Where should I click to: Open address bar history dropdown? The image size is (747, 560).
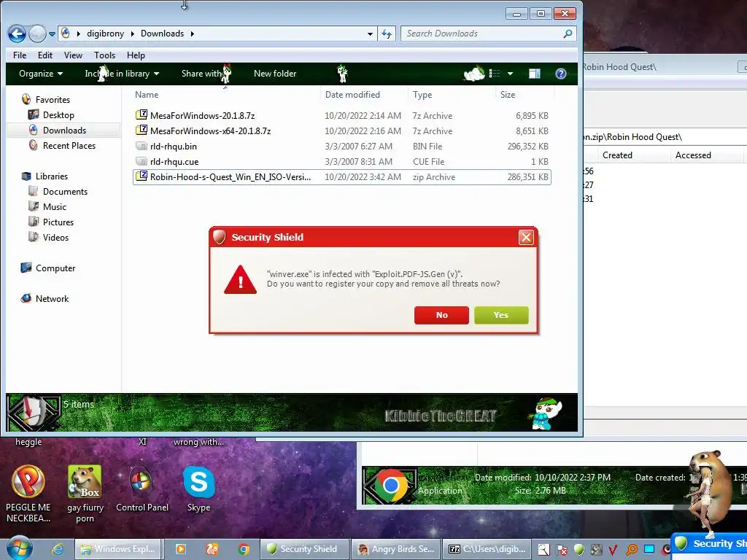coord(370,34)
